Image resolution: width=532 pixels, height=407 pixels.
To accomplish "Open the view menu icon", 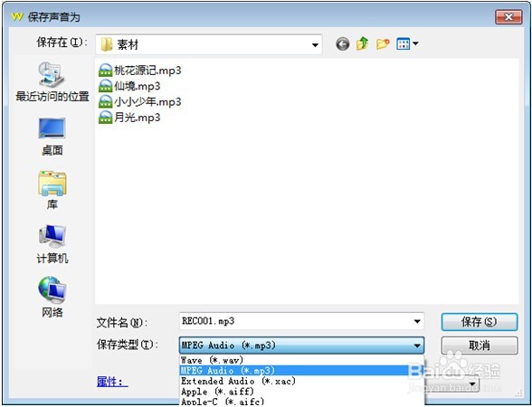I will coord(407,43).
